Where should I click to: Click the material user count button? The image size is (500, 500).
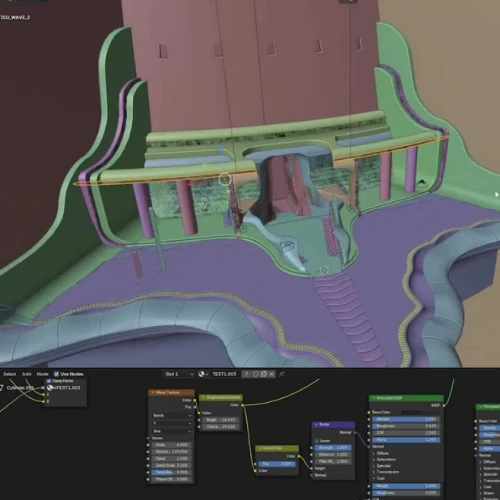click(x=247, y=374)
